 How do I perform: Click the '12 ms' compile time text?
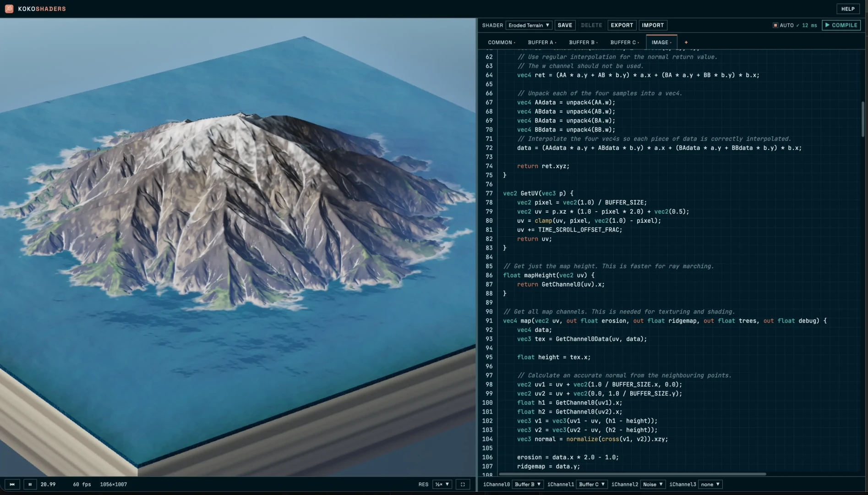809,25
